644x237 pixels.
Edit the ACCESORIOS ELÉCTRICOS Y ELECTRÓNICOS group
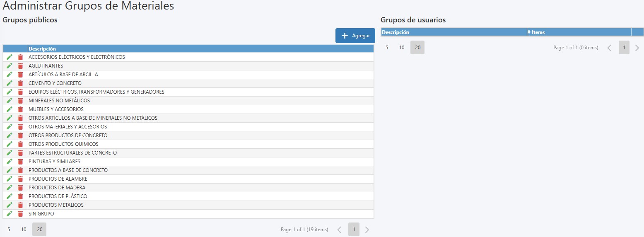[x=9, y=57]
